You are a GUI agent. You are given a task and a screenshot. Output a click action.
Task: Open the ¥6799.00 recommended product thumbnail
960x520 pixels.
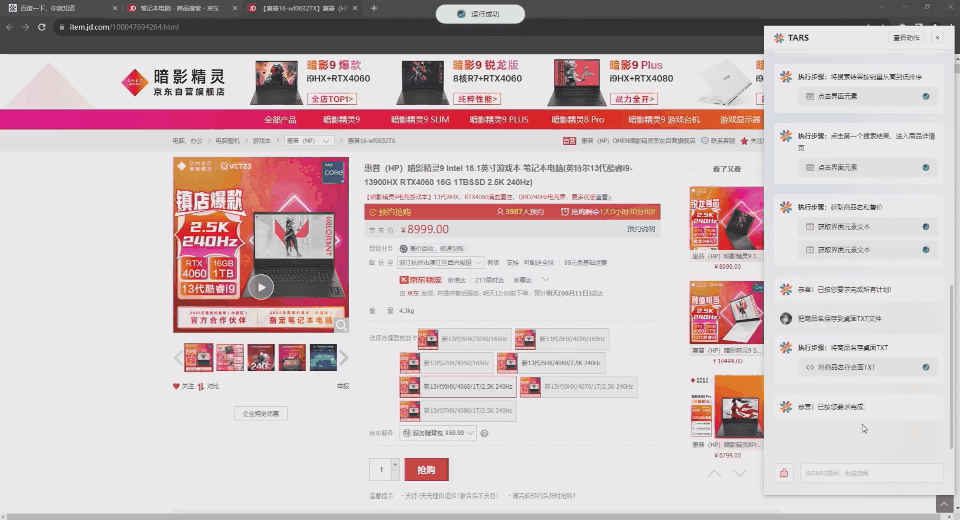click(726, 407)
